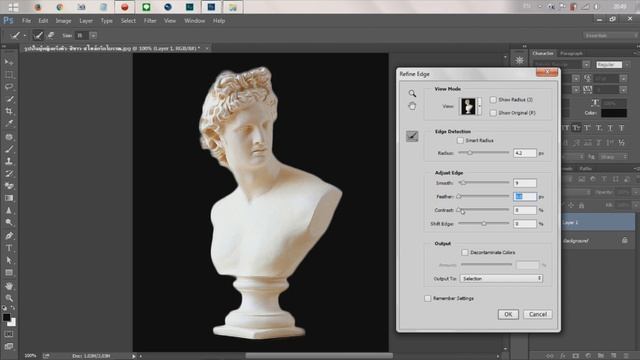Open the Image menu
Screen dimensions: 640x360
pos(63,20)
